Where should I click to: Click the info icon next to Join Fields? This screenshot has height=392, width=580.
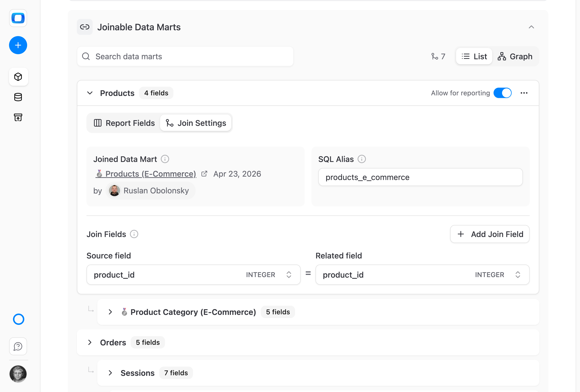coord(134,234)
